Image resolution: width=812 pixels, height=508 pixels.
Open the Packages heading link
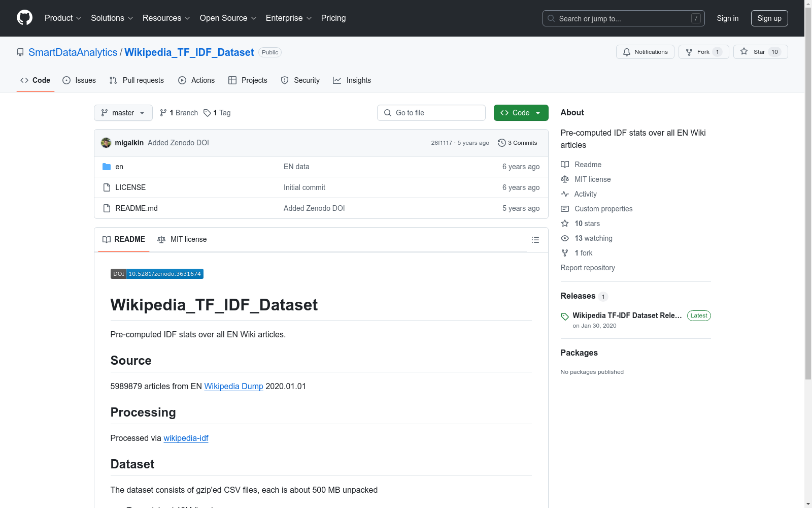point(579,353)
